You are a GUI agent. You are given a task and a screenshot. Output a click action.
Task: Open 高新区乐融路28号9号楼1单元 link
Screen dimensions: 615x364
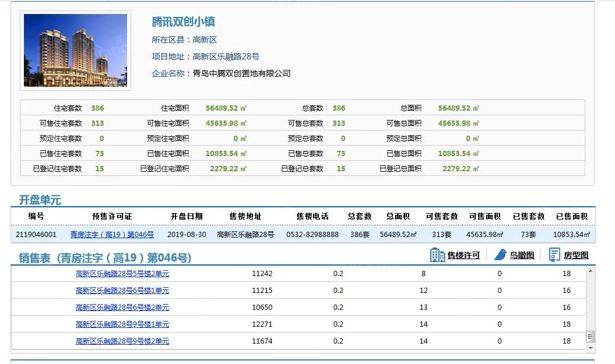pos(122,324)
